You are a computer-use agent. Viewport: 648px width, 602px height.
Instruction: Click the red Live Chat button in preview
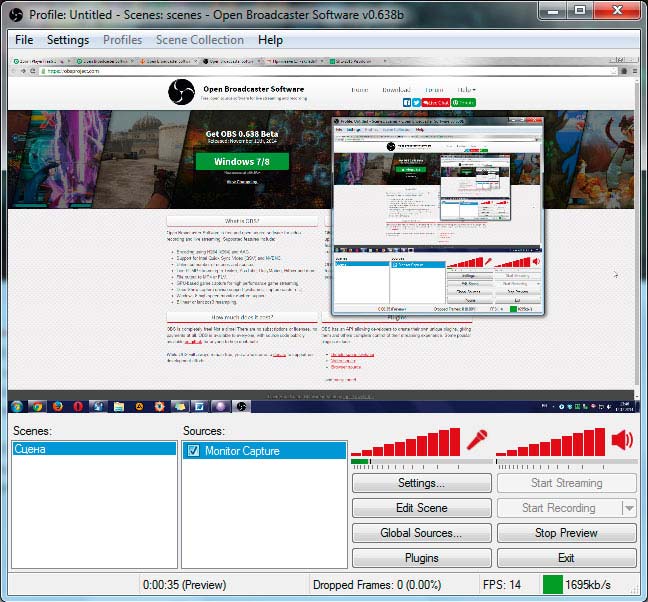click(x=436, y=102)
